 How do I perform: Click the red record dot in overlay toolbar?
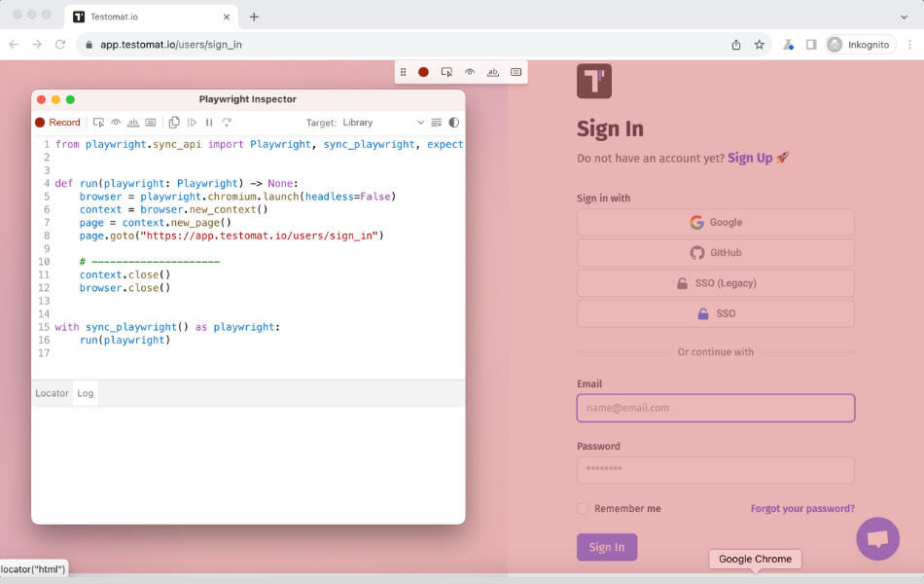pos(424,72)
